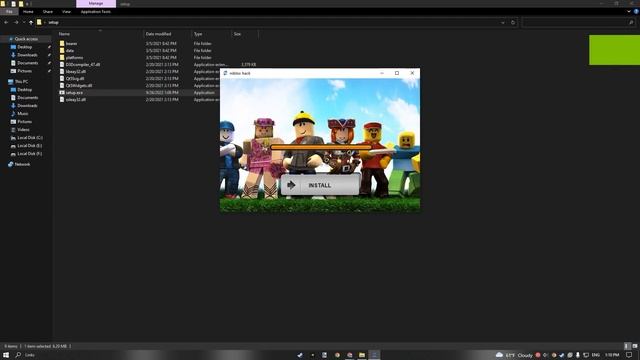
Task: Expand the address bar history dropdown
Action: click(x=502, y=22)
